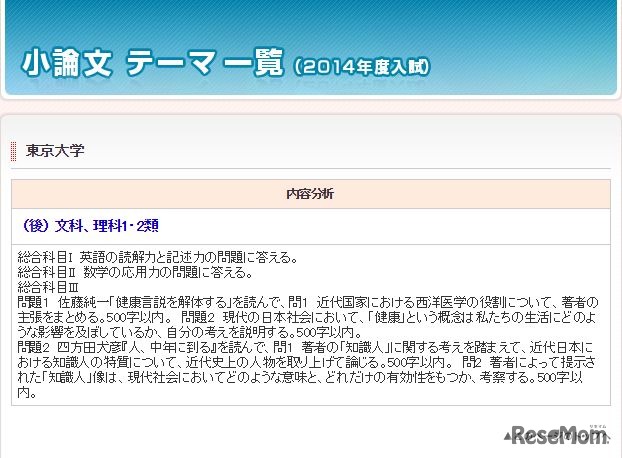Click the 小論文 テーマ一覧 page title
The image size is (622, 458).
coord(153,63)
